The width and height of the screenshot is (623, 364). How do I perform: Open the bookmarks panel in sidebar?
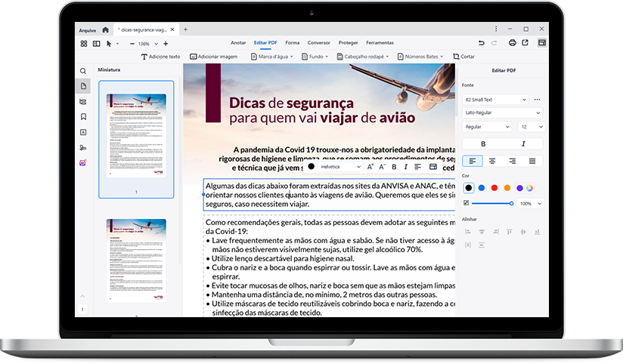83,116
